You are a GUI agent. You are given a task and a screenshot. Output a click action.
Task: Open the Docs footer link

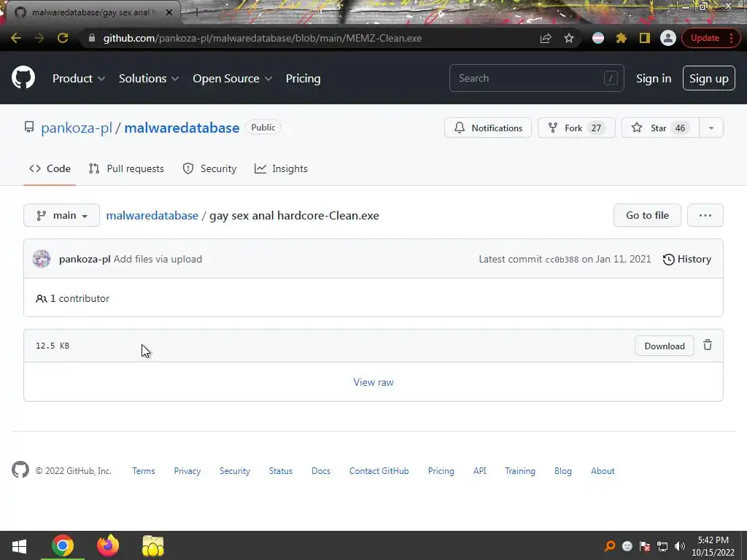pos(321,470)
